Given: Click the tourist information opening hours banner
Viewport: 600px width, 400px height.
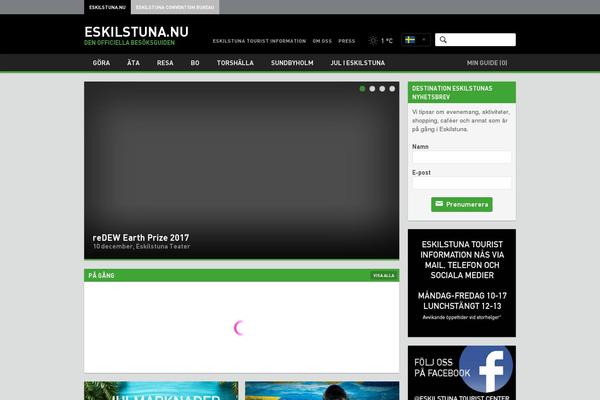Looking at the screenshot, I should (x=462, y=283).
